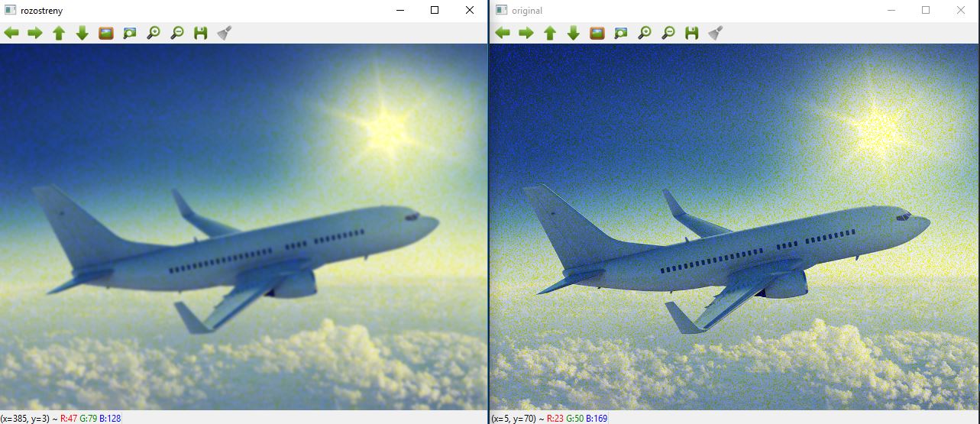980x424 pixels.
Task: Click the original window title icon
Action: click(501, 10)
